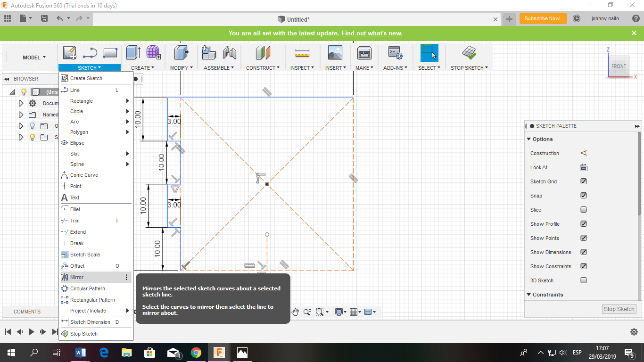
Task: Click the Press Pull icon under Modify
Action: (181, 53)
